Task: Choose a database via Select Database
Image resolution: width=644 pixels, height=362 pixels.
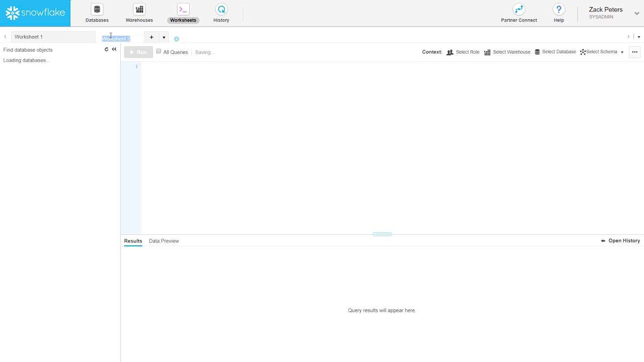Action: [x=555, y=52]
